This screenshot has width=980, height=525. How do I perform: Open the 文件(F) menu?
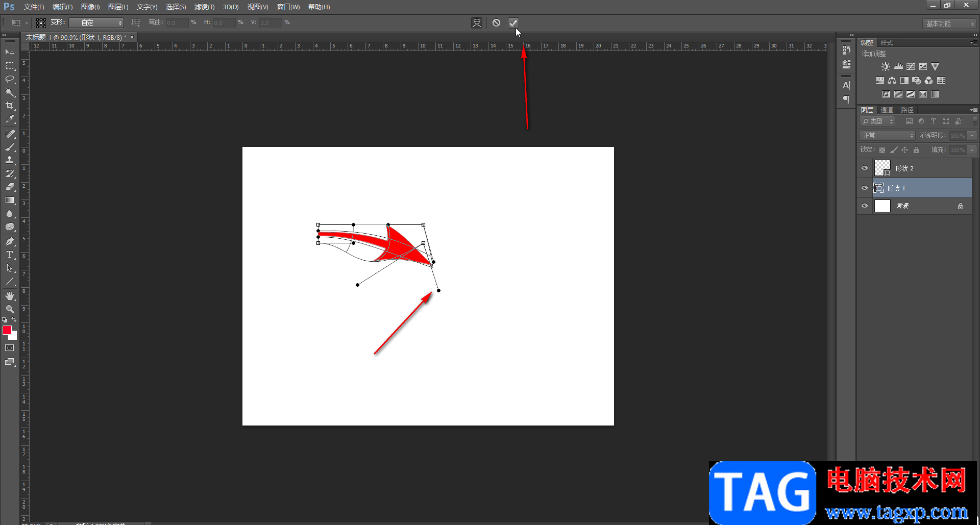(x=34, y=7)
